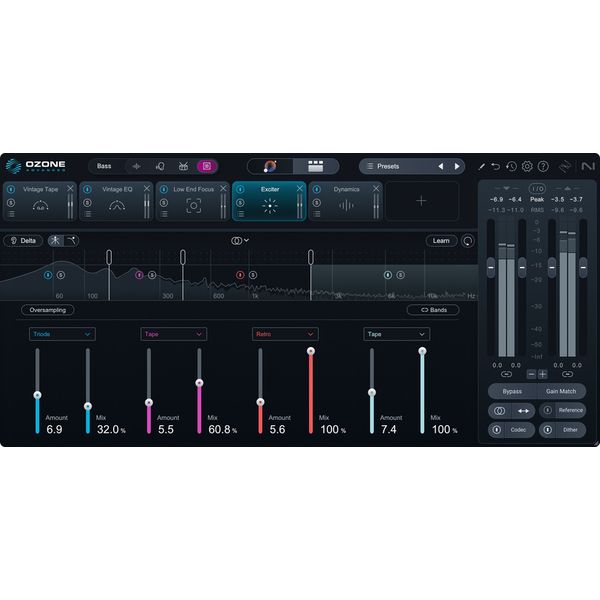Toggle power on the Dynamics module
This screenshot has width=600, height=600.
(317, 189)
